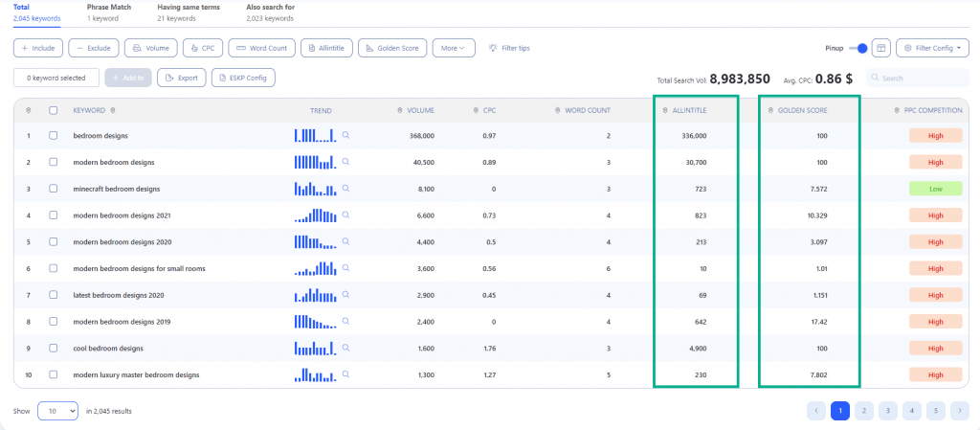The image size is (980, 430).
Task: Click magnifier icon for cool bedroom designs
Action: point(345,348)
